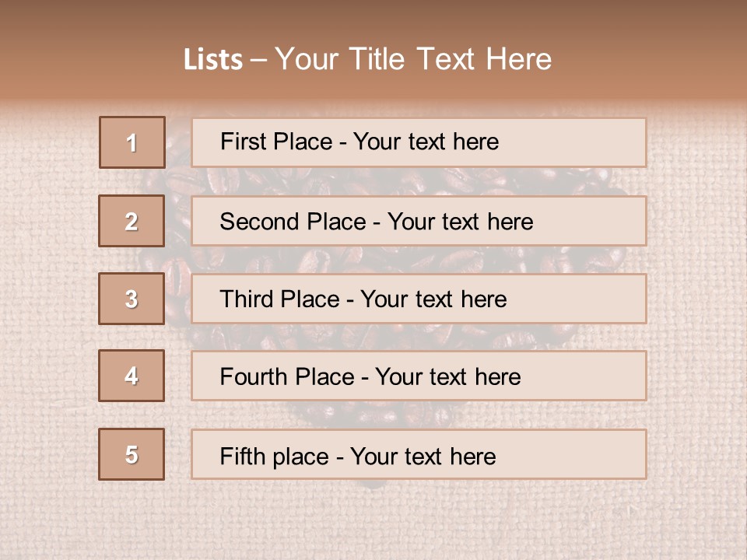This screenshot has width=747, height=560.
Task: Click the number 5 box
Action: 132,454
